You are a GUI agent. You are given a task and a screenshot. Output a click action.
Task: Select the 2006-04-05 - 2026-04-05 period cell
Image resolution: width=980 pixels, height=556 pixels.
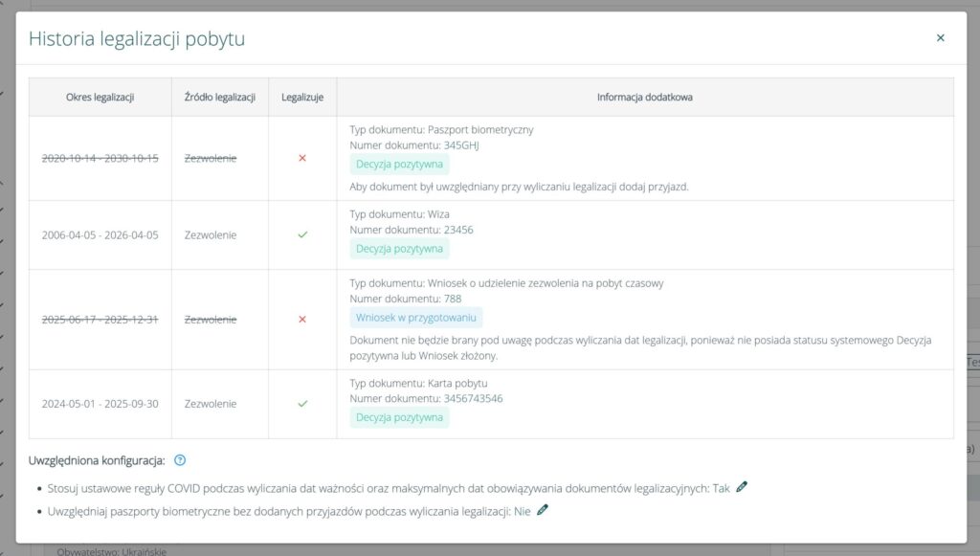[100, 234]
